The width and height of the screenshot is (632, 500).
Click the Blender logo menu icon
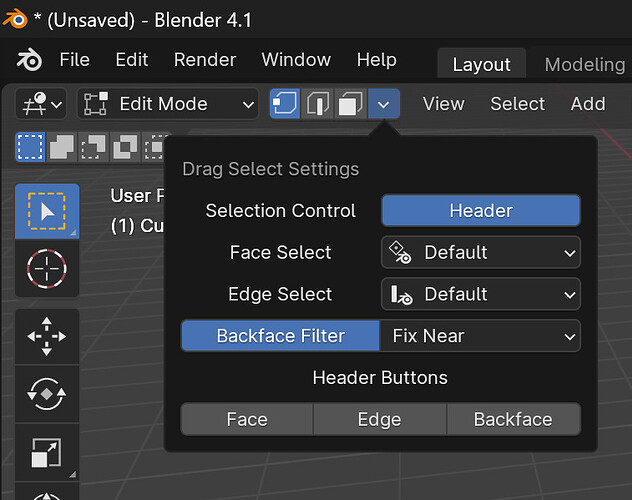29,60
